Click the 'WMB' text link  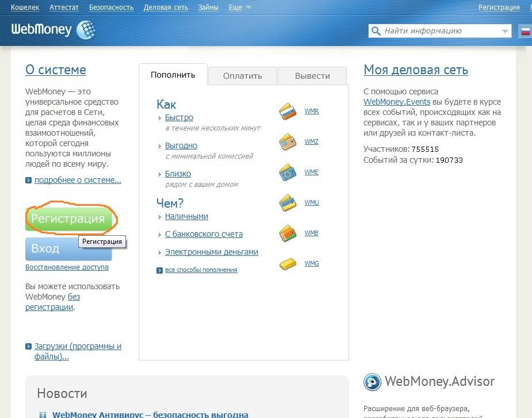[x=312, y=233]
